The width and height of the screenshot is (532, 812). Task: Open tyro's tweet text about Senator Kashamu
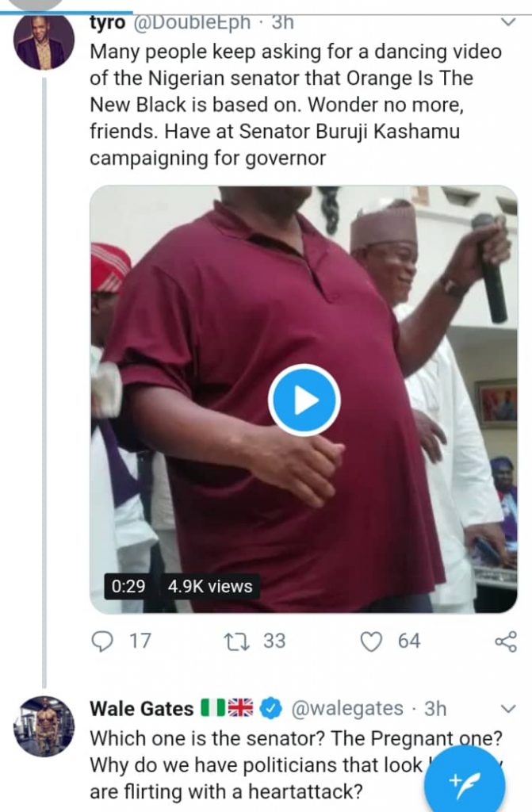(x=295, y=105)
